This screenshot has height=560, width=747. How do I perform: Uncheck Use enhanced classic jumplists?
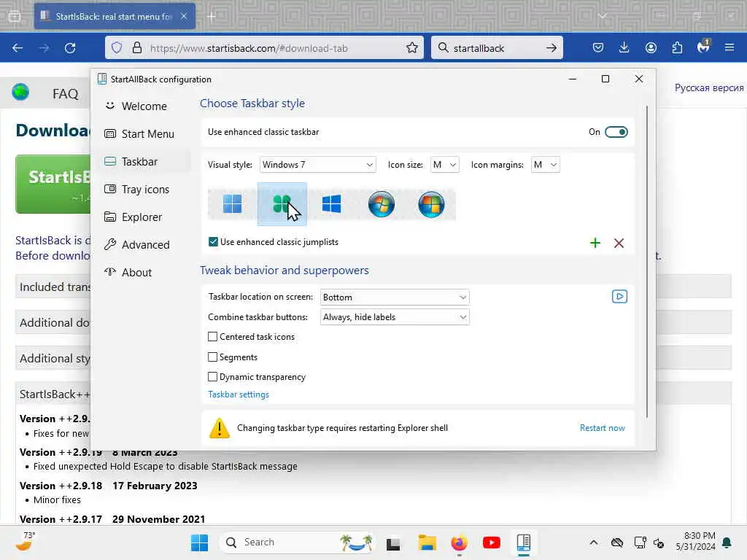pyautogui.click(x=213, y=242)
